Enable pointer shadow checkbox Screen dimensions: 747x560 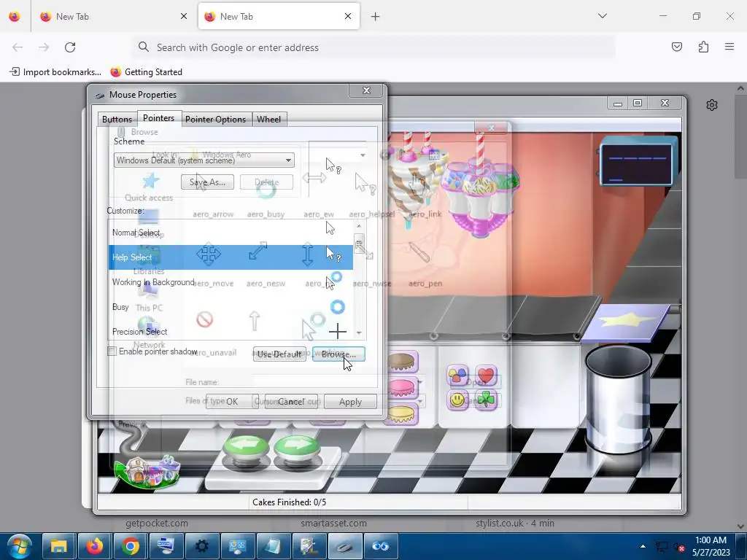click(x=112, y=351)
